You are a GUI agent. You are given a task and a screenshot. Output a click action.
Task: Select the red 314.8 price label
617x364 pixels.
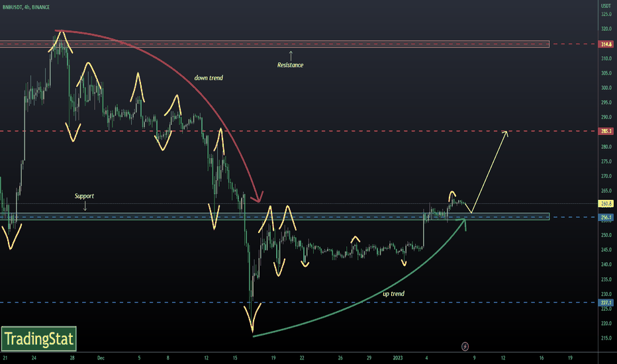(x=606, y=44)
